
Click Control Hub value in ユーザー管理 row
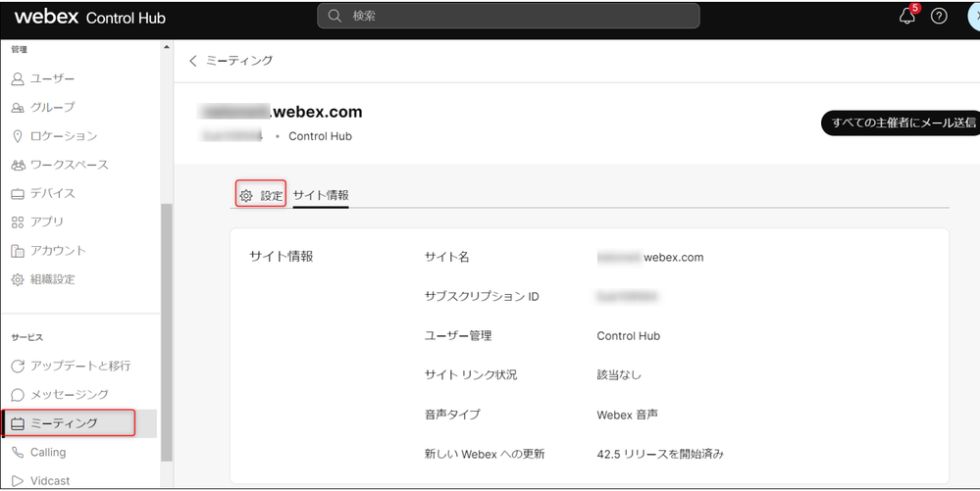tap(628, 336)
